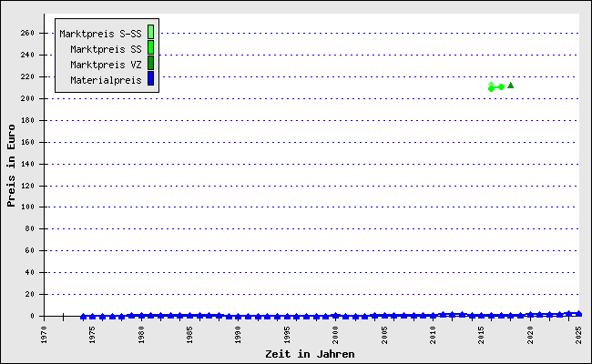Click the dark green Marktpreis VZ swatch
592x364 pixels.
pos(150,64)
